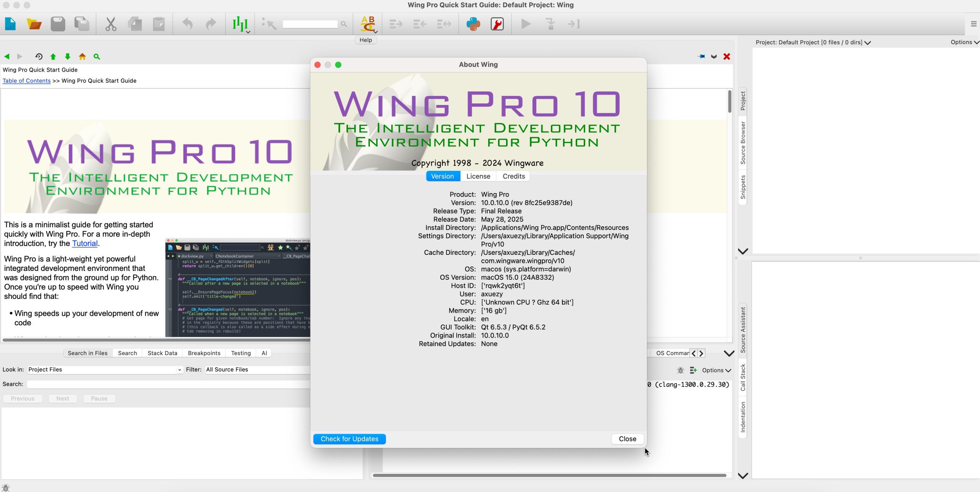Viewport: 980px width, 492px height.
Task: Click Check for Updates button
Action: coord(349,439)
